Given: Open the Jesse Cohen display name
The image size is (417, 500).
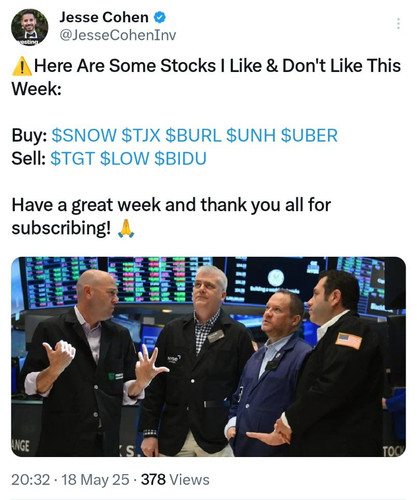Looking at the screenshot, I should (104, 17).
